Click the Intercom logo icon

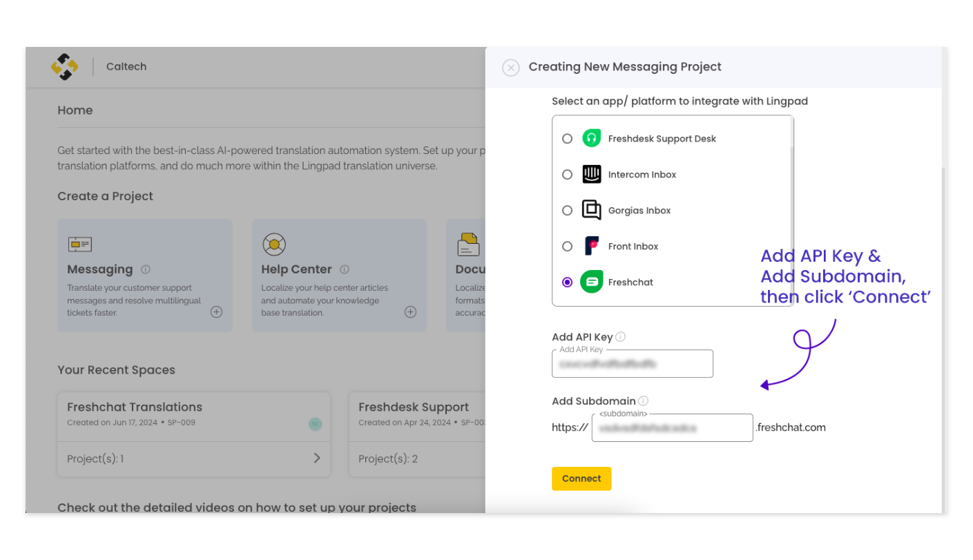click(x=592, y=174)
